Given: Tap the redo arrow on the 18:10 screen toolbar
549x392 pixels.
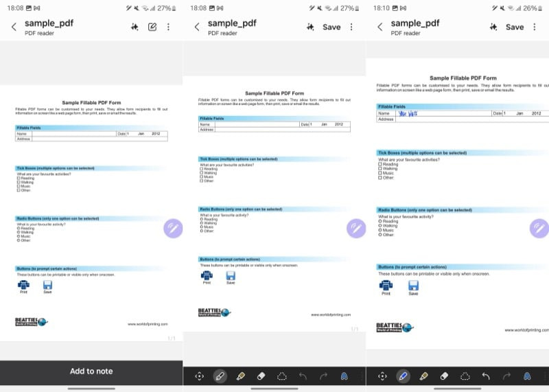Looking at the screenshot, I should 506,376.
